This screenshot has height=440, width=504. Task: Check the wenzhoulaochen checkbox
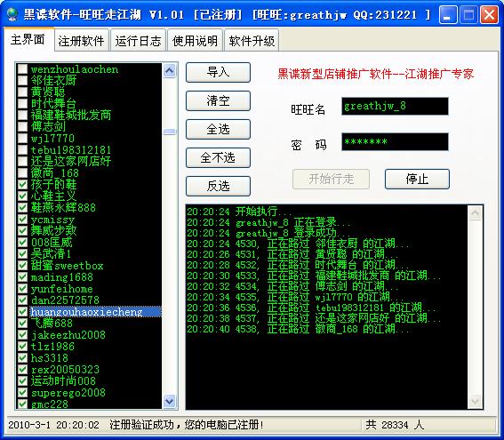tap(22, 69)
